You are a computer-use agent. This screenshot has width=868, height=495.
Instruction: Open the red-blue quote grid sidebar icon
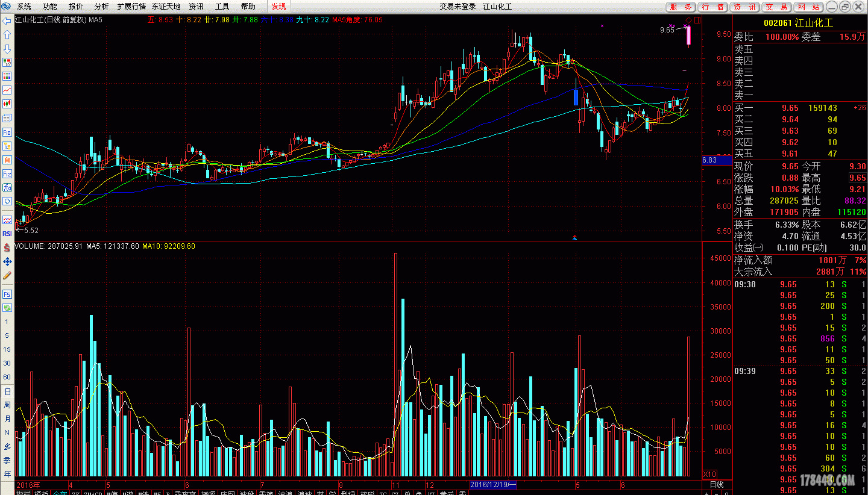[x=7, y=63]
